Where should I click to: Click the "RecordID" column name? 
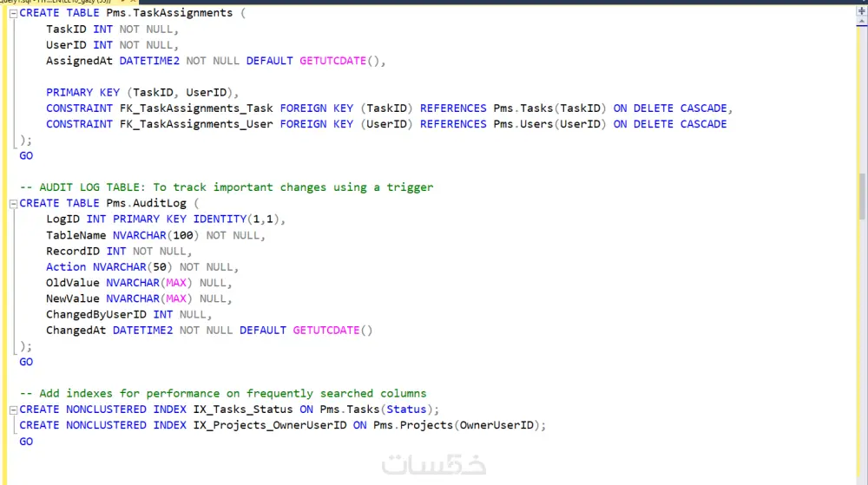click(73, 252)
